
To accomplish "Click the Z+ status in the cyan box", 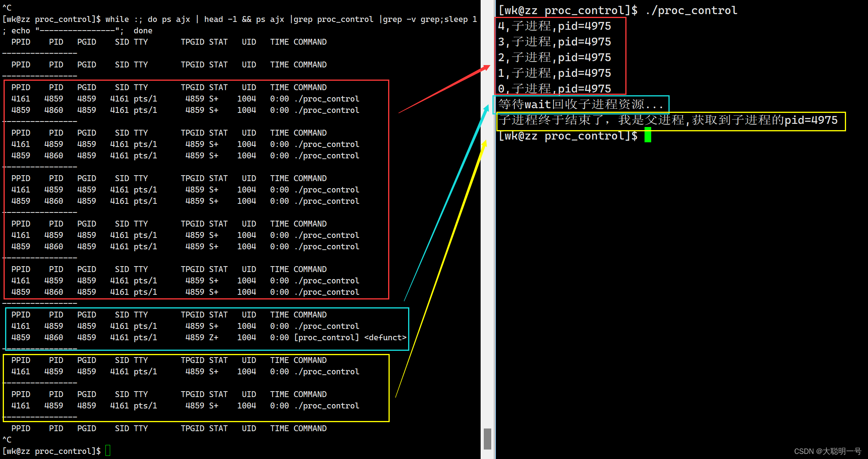I will 213,337.
